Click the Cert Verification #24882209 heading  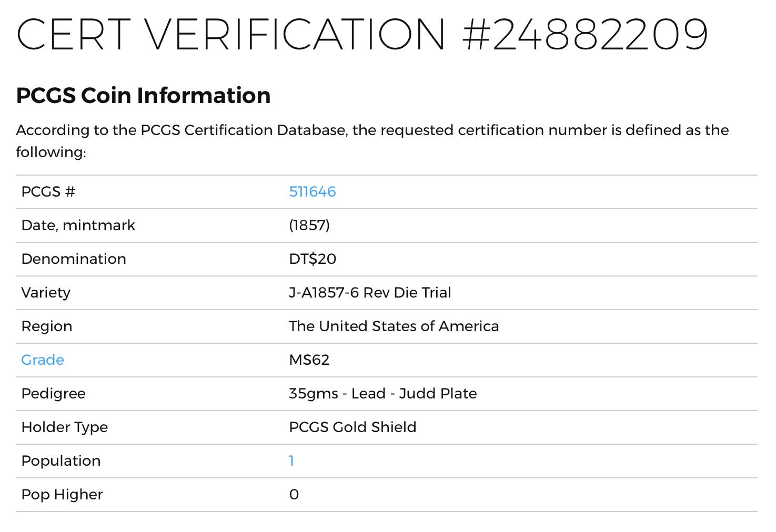362,35
